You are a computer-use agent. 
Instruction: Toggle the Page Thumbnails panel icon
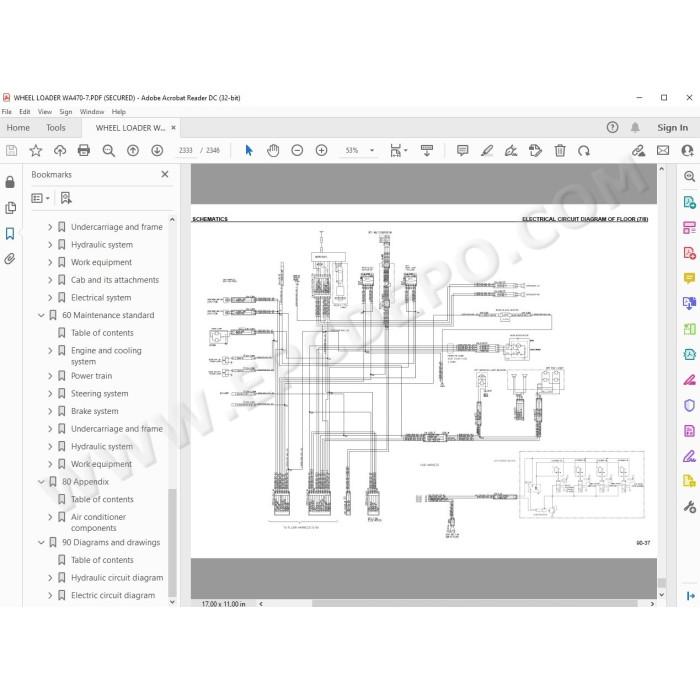click(x=10, y=208)
